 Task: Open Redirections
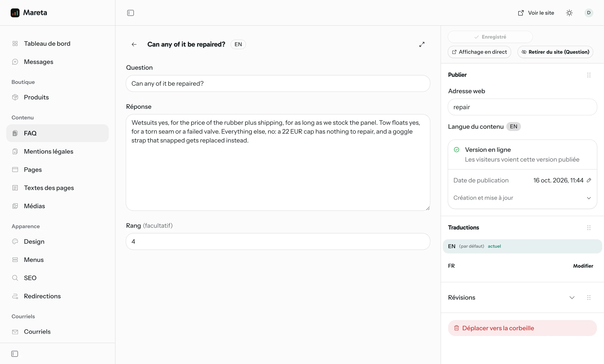[57, 296]
